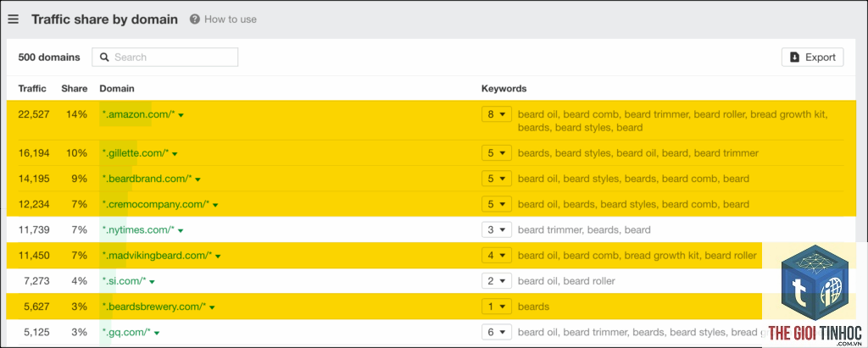Select the traffic value 7,273
The height and width of the screenshot is (348, 868).
36,281
